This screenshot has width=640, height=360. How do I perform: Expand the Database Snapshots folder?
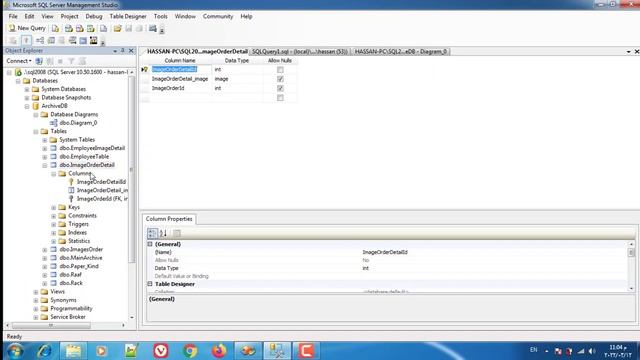point(27,98)
